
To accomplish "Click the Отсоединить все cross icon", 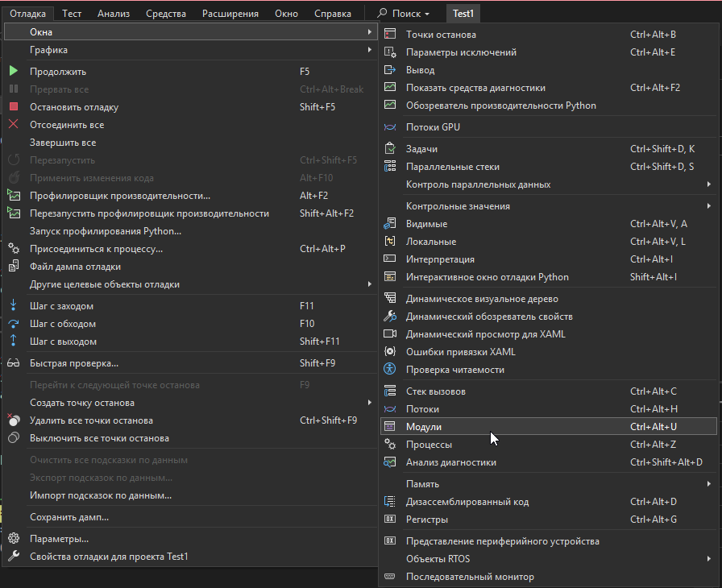I will click(13, 125).
